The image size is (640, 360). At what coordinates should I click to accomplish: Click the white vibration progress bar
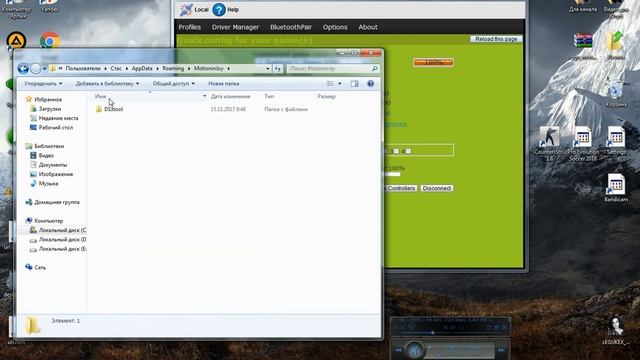pos(393,174)
